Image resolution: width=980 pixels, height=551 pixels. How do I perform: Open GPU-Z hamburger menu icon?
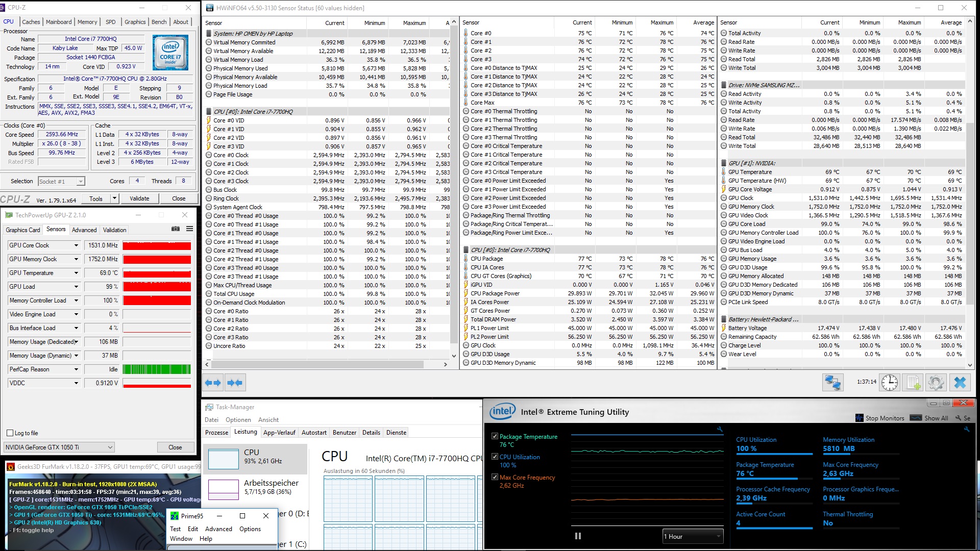[189, 229]
